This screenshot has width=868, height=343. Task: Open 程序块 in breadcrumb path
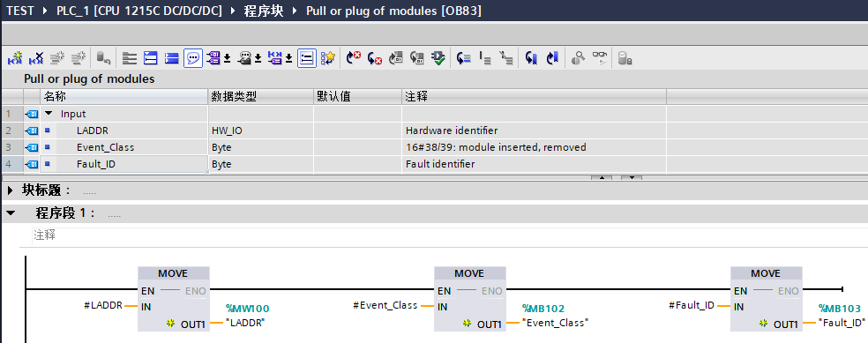coord(264,11)
